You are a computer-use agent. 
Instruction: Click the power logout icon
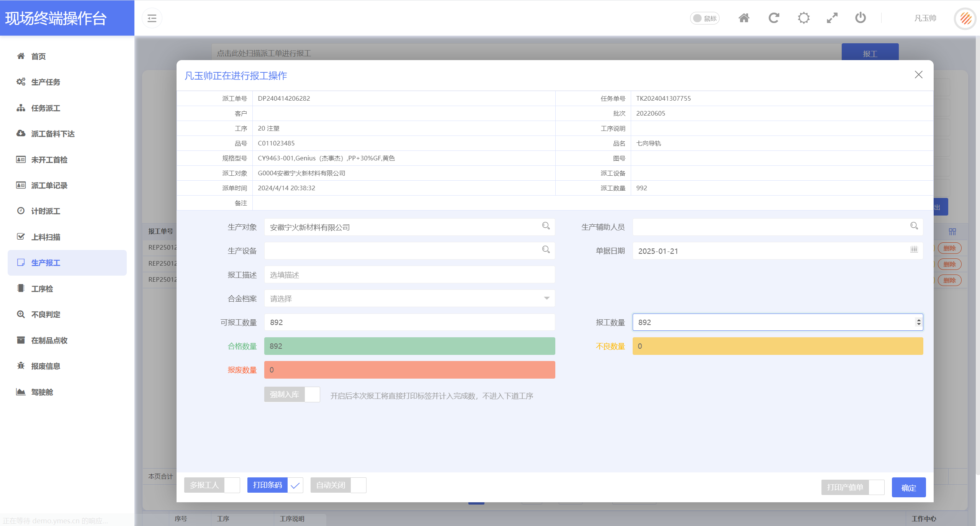click(x=860, y=18)
